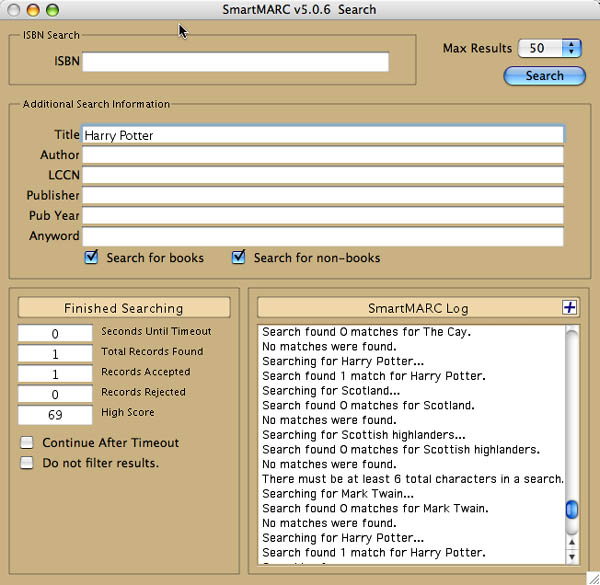Select log line 'Searching for Scotland...'
The height and width of the screenshot is (585, 600).
coord(331,391)
